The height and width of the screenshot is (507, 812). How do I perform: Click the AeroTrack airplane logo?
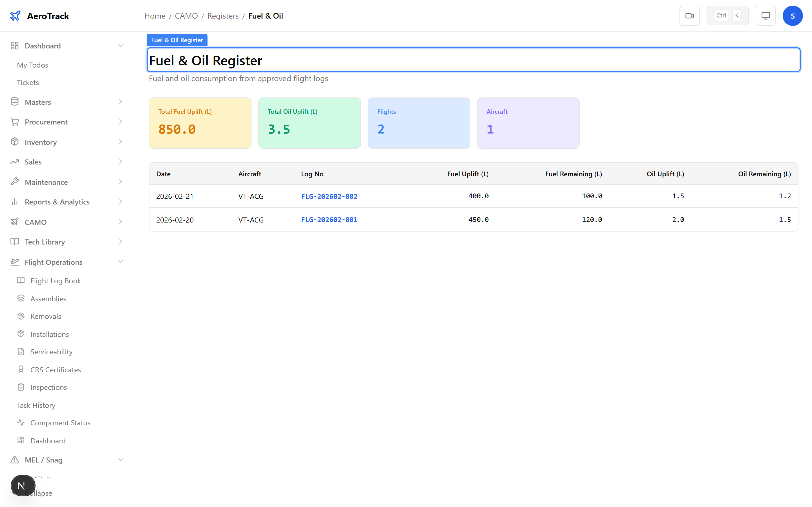[15, 16]
